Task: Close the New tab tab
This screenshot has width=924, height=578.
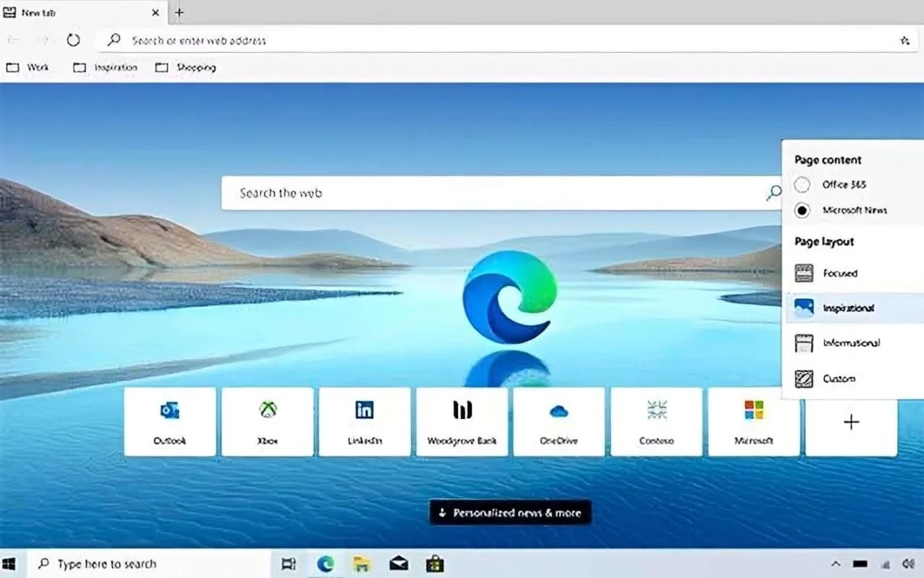Action: coord(156,12)
